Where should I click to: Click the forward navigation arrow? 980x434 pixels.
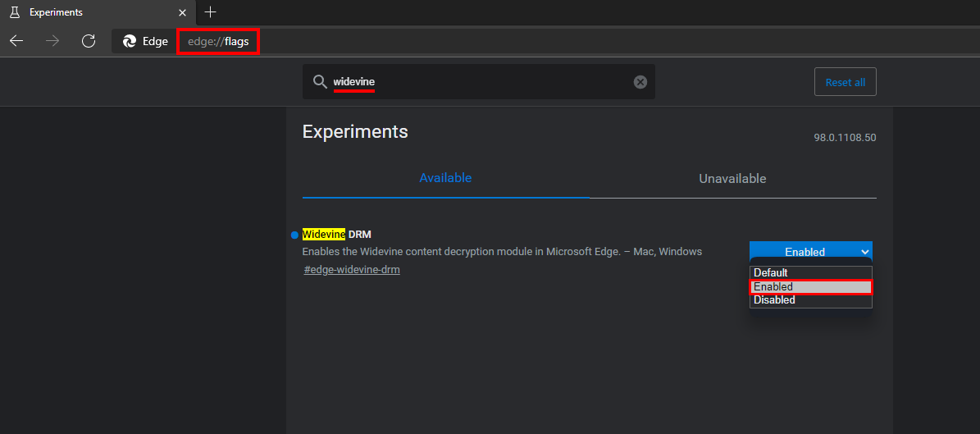click(x=52, y=41)
